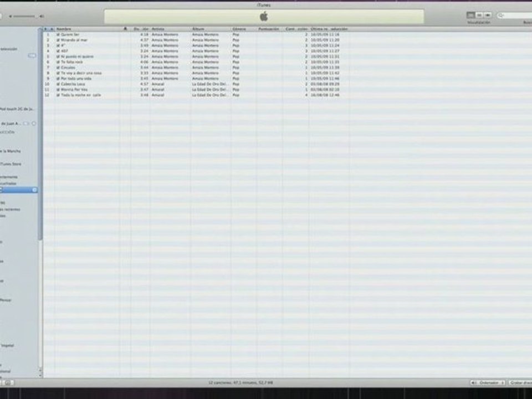Viewport: 532px width, 399px height.
Task: Open iTunes Store in the sidebar
Action: (11, 164)
